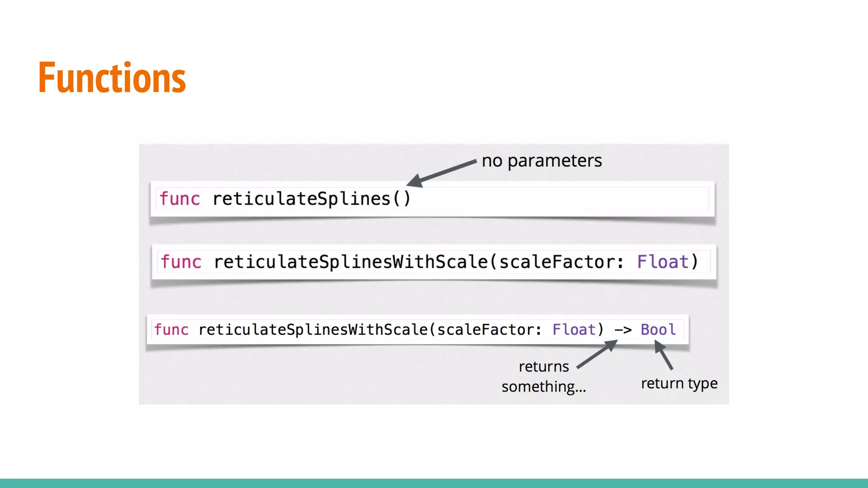This screenshot has height=488, width=868.
Task: Click the 'no parameters' annotation label
Action: (x=542, y=161)
